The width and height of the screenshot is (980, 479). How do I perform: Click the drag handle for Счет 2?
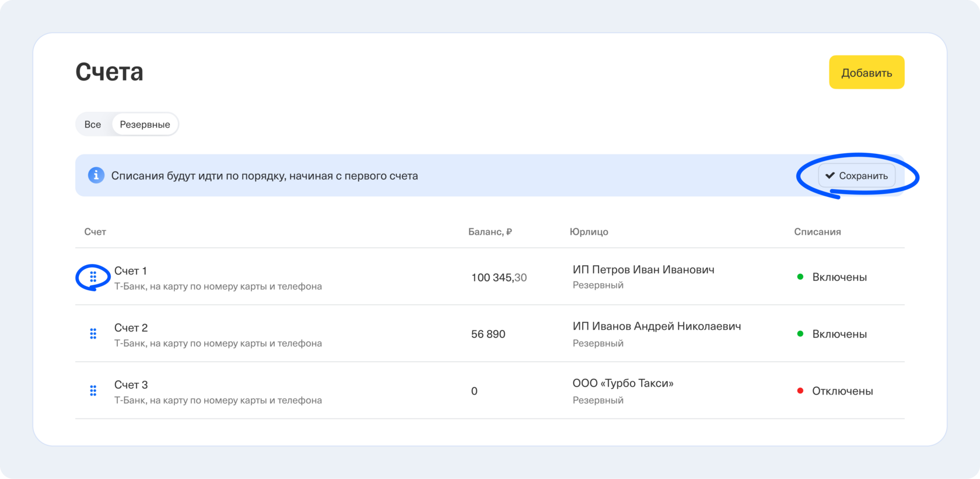coord(93,334)
